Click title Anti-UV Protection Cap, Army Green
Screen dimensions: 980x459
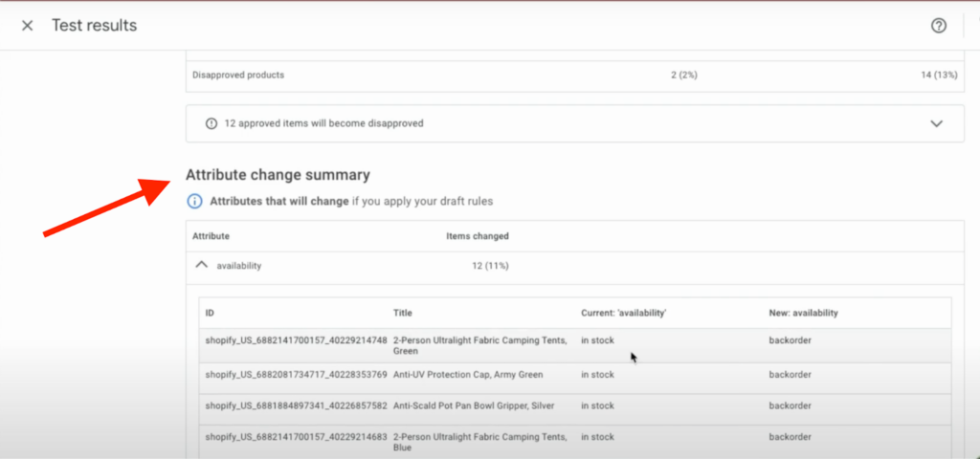point(468,375)
